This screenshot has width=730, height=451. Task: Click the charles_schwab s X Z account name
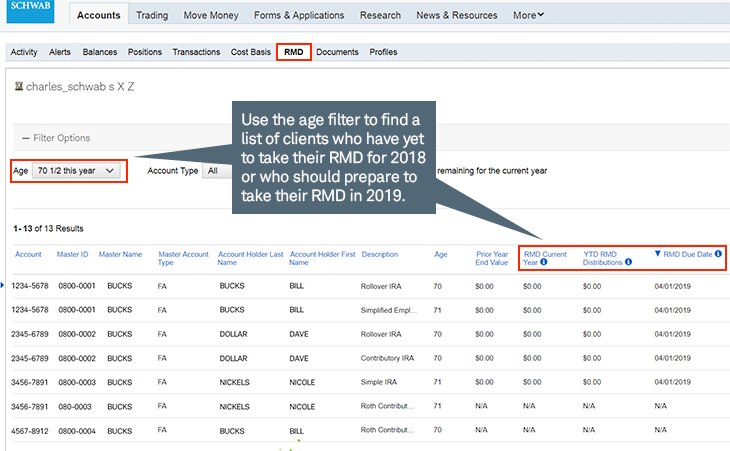click(x=80, y=87)
